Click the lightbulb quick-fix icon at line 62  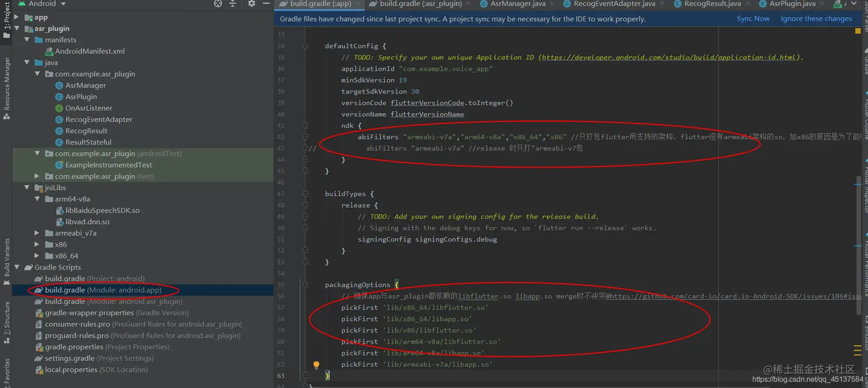click(316, 364)
